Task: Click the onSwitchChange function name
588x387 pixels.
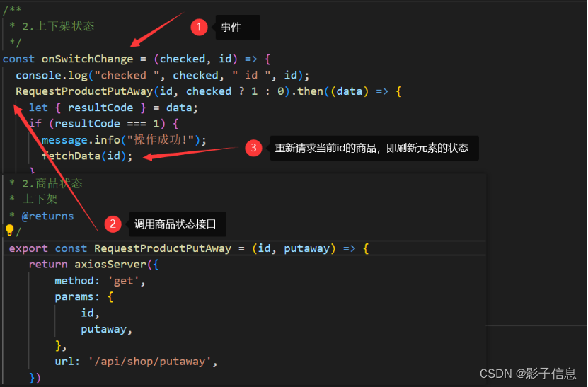Action: pyautogui.click(x=87, y=59)
